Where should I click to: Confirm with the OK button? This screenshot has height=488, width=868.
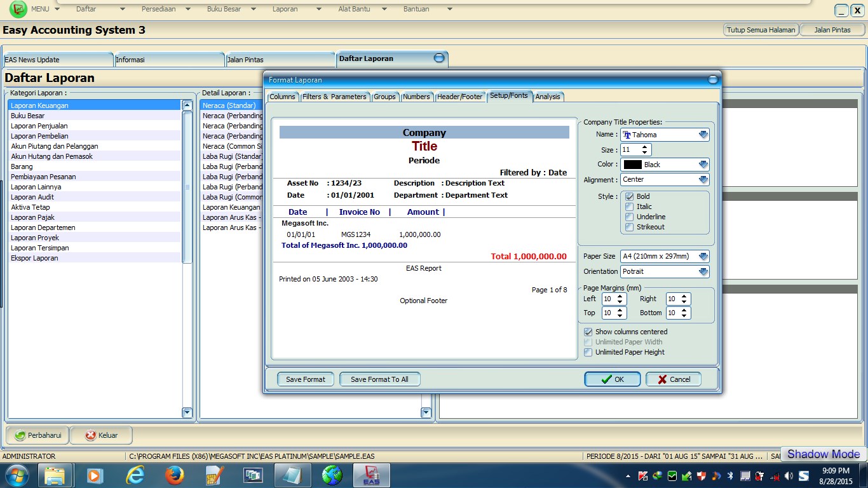[x=613, y=379]
